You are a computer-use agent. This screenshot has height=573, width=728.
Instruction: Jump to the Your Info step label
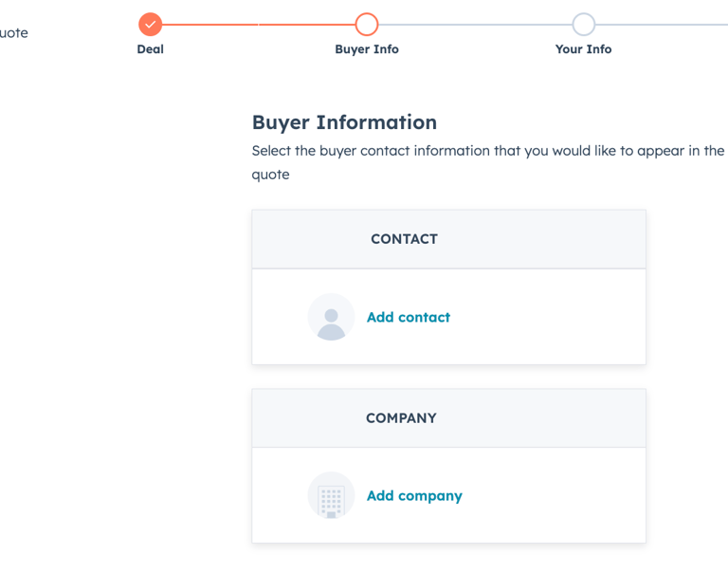click(x=584, y=49)
